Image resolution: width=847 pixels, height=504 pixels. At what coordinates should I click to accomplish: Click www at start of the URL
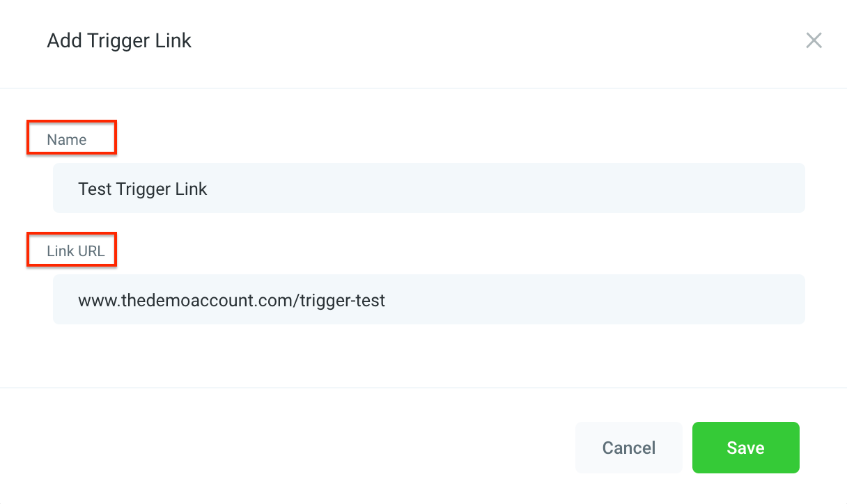(94, 301)
